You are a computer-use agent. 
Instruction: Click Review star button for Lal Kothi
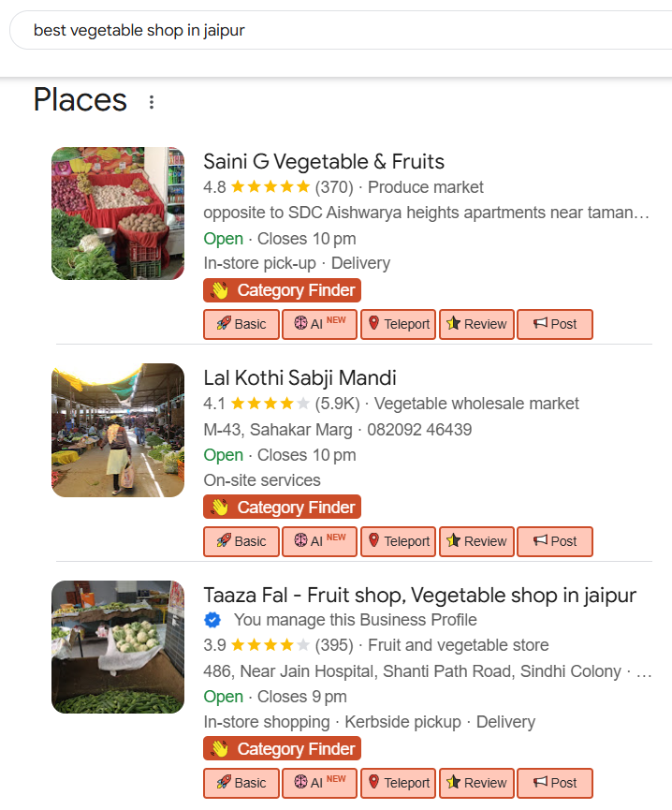click(476, 541)
